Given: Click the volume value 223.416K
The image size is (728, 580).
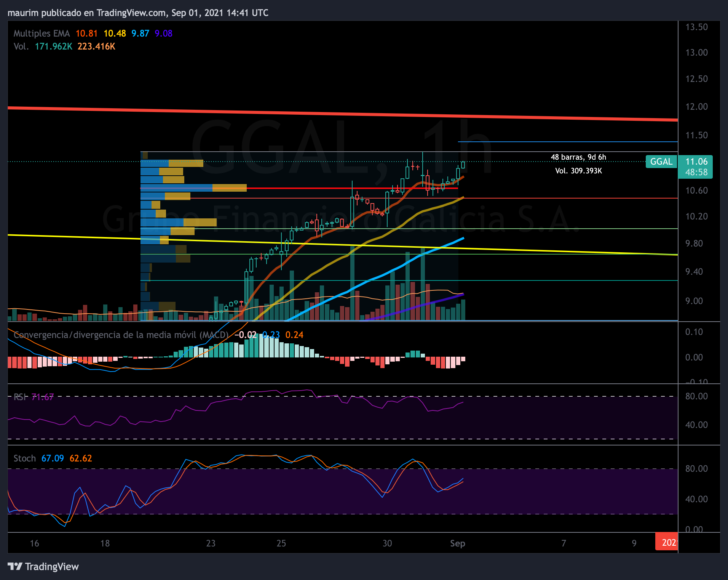Looking at the screenshot, I should coord(96,46).
